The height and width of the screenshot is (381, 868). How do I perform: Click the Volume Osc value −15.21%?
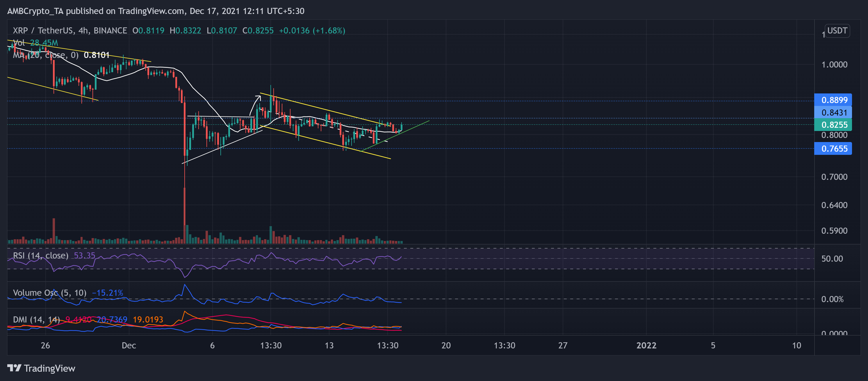point(108,293)
